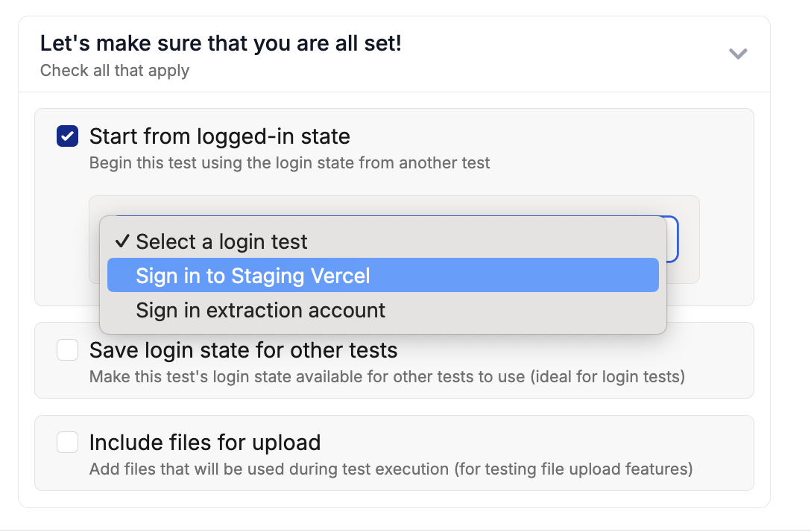
Task: Uncheck the "Start from logged-in state" checkbox
Action: point(68,136)
